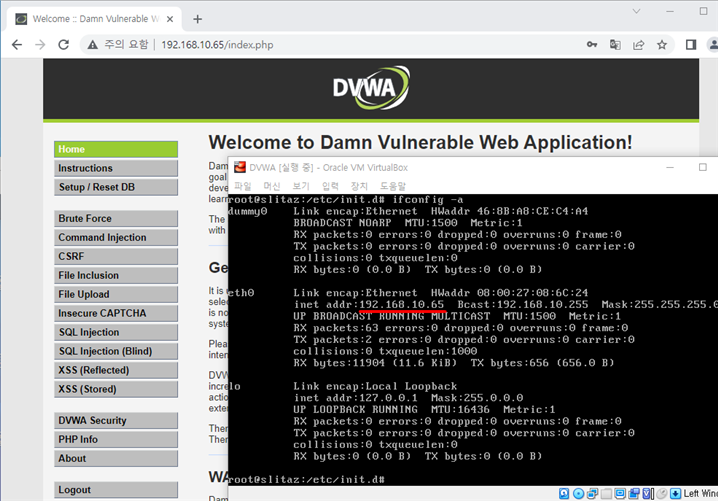Click the VirtualBox overlapping screens status icon
Screen dimensions: 718x501
(x=634, y=493)
